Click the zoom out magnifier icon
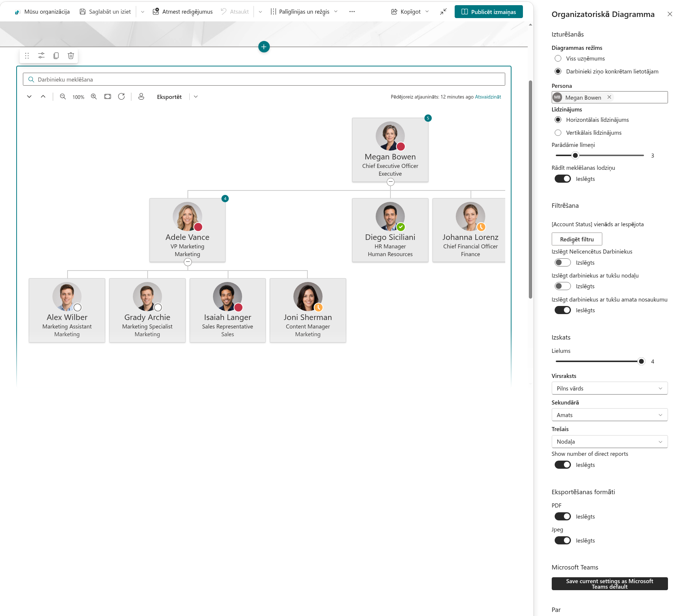 click(x=63, y=97)
